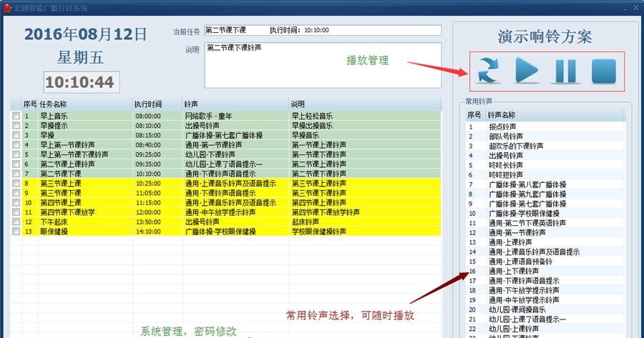Image resolution: width=644 pixels, height=338 pixels.
Task: Check the box for task 1 早上音乐
Action: [x=16, y=115]
